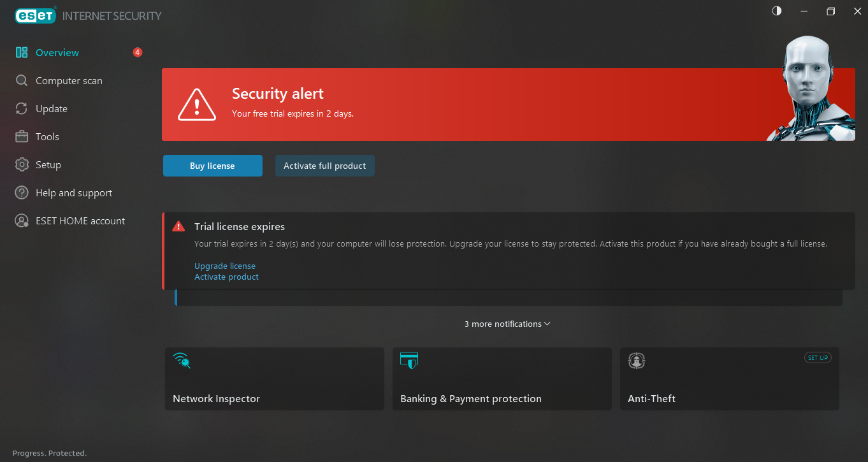This screenshot has height=462, width=868.
Task: Open Computer scan section
Action: [69, 81]
